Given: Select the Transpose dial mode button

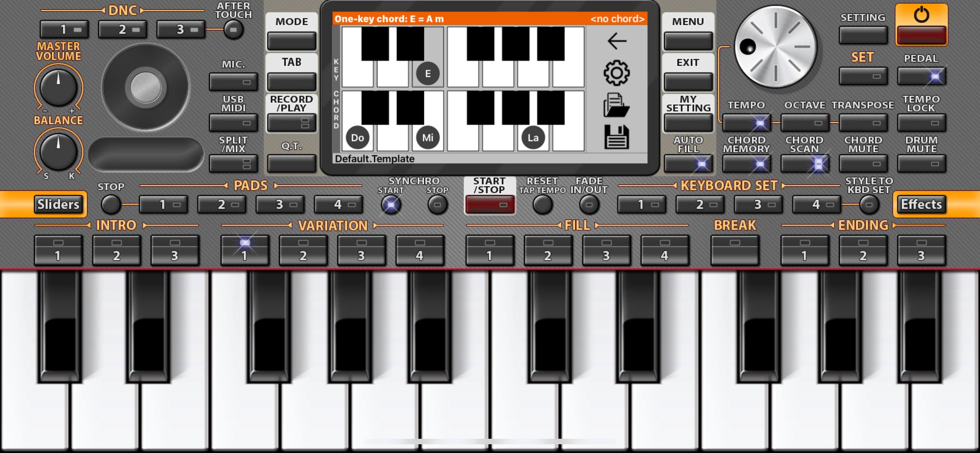Looking at the screenshot, I should pos(863,123).
